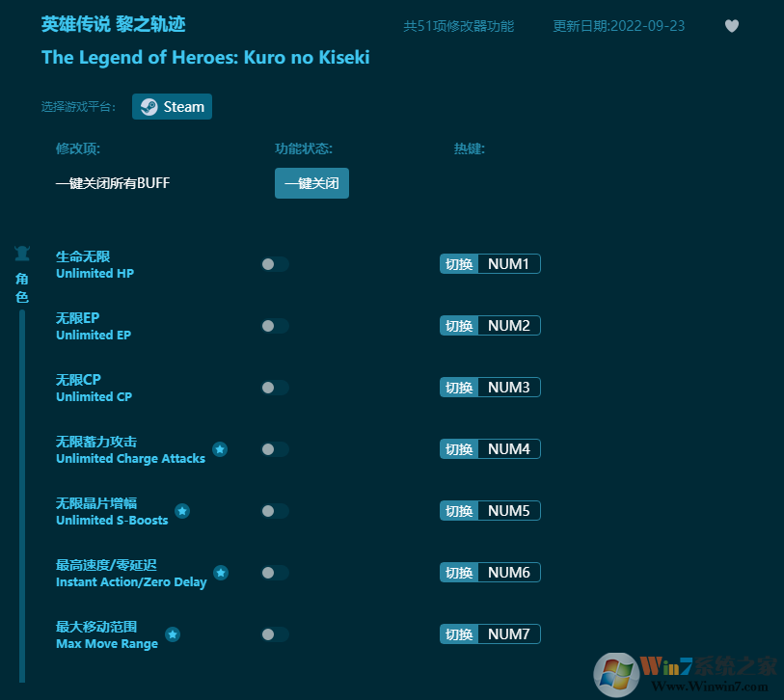This screenshot has height=700, width=784.
Task: Toggle the Max Move Range switch
Action: point(274,633)
